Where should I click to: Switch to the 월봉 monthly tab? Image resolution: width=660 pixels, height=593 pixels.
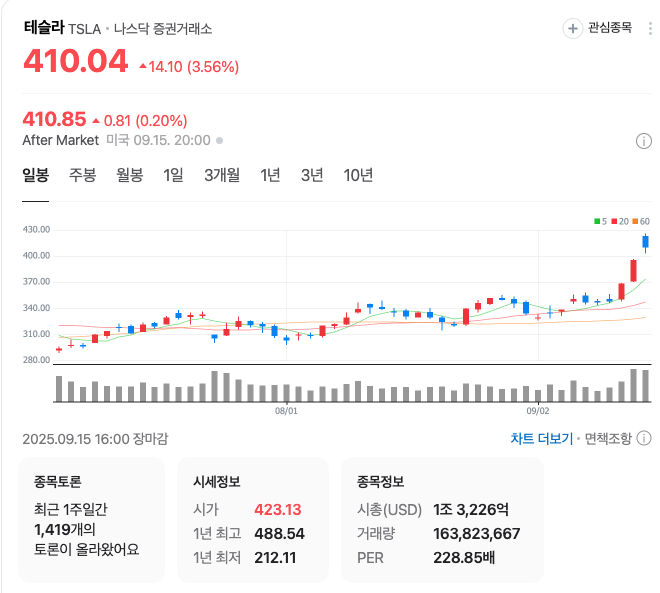(130, 175)
